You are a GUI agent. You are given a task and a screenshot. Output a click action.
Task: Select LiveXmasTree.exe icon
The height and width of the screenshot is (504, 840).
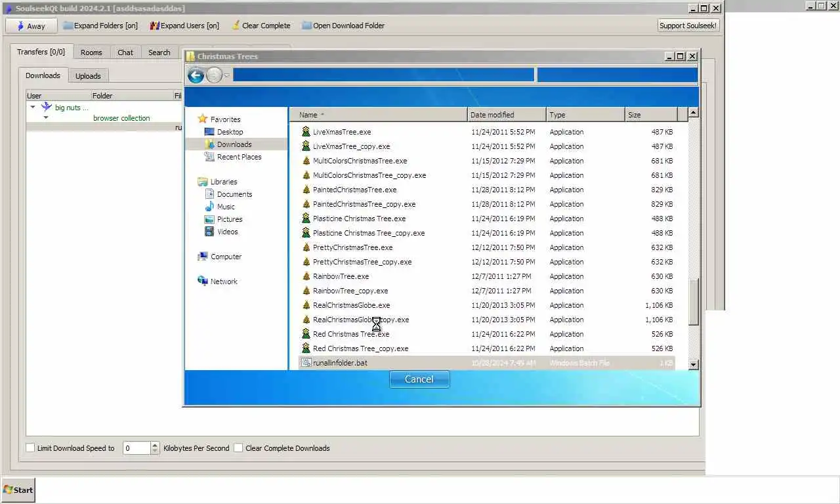point(306,132)
